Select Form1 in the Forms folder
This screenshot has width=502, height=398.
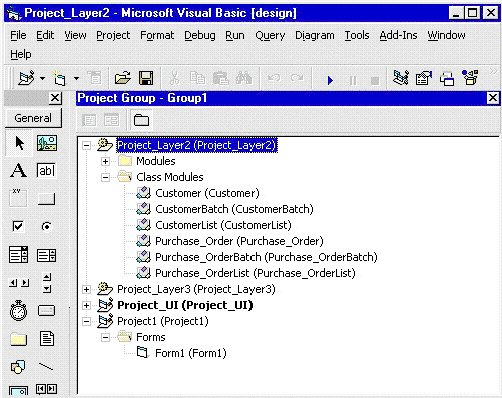191,353
